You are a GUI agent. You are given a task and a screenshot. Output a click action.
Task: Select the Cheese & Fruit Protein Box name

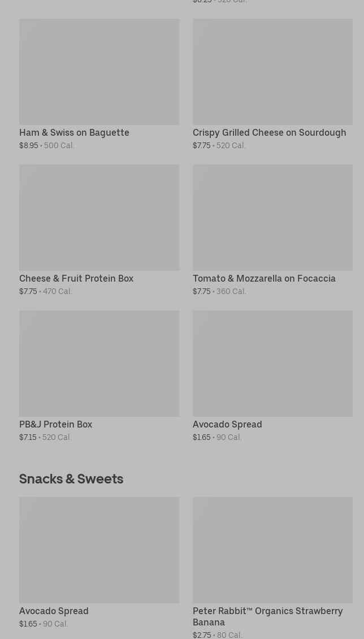click(76, 279)
